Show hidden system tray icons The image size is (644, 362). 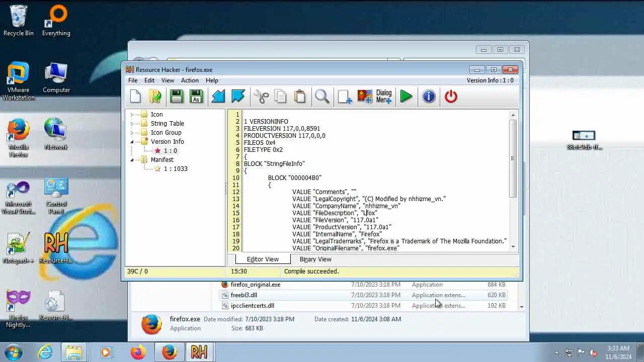coord(556,352)
